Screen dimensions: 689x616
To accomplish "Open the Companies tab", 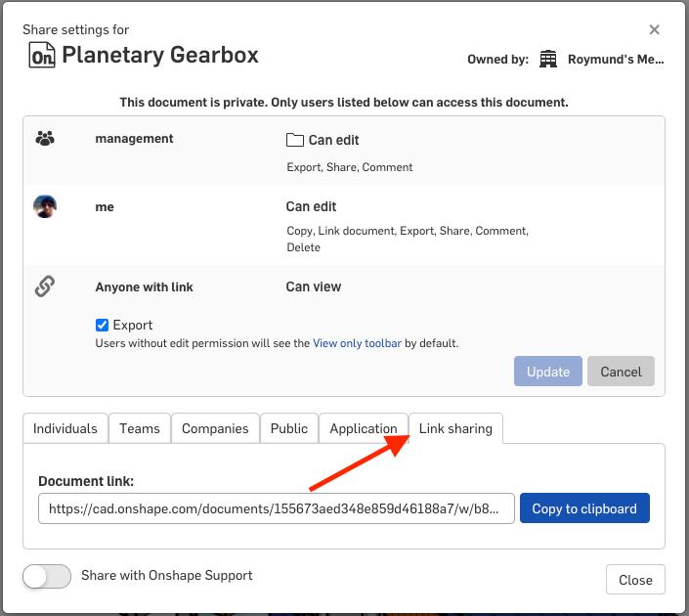I will [x=215, y=428].
